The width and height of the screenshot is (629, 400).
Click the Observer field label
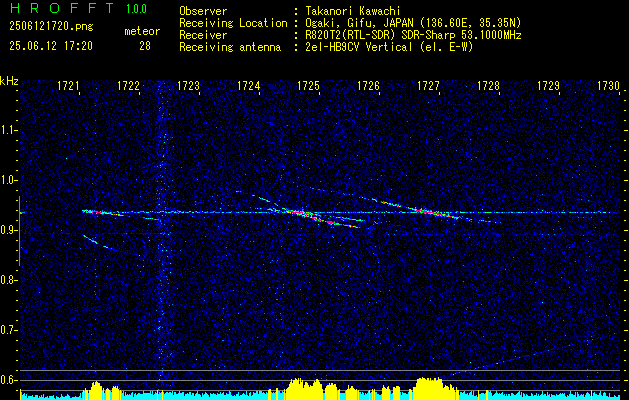point(203,11)
